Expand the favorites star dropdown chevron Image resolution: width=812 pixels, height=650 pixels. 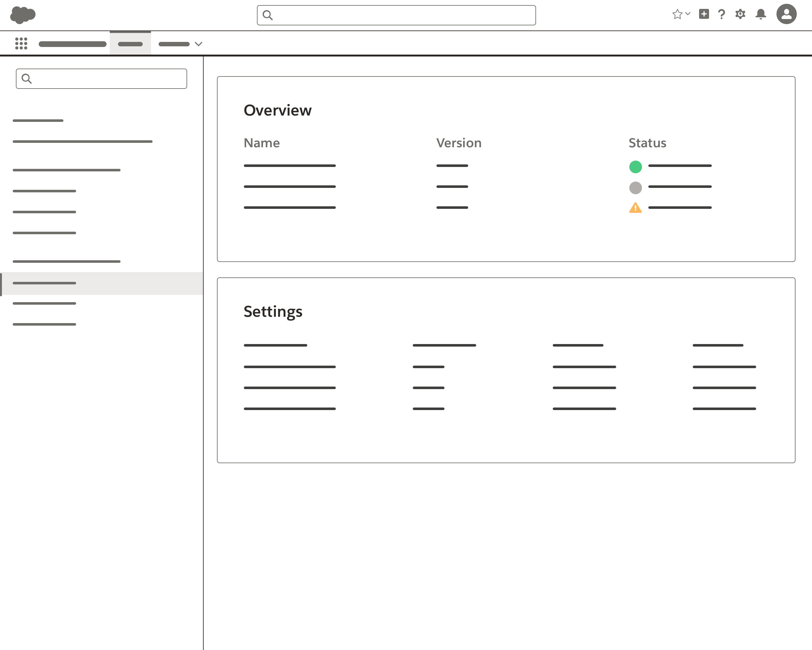click(x=688, y=14)
